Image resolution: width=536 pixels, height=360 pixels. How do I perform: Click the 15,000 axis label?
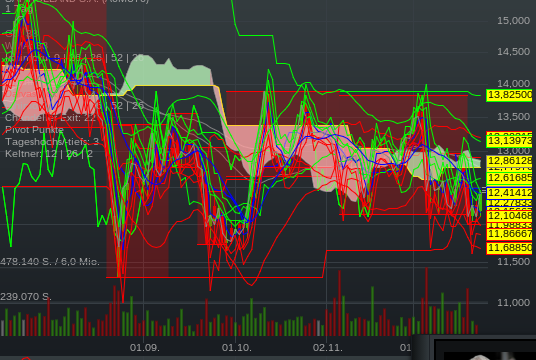513,21
